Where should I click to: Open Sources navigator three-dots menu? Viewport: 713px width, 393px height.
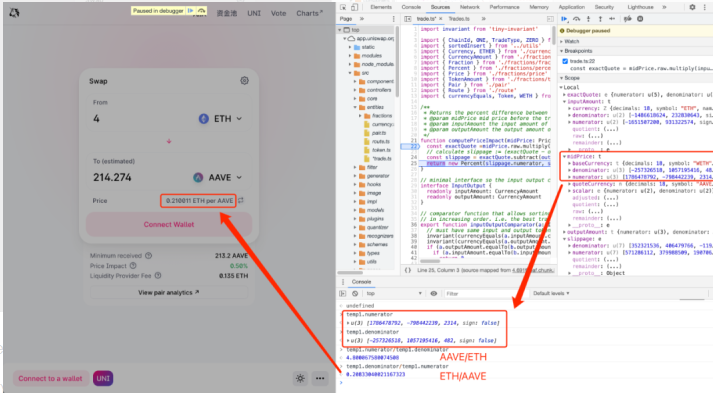(394, 19)
